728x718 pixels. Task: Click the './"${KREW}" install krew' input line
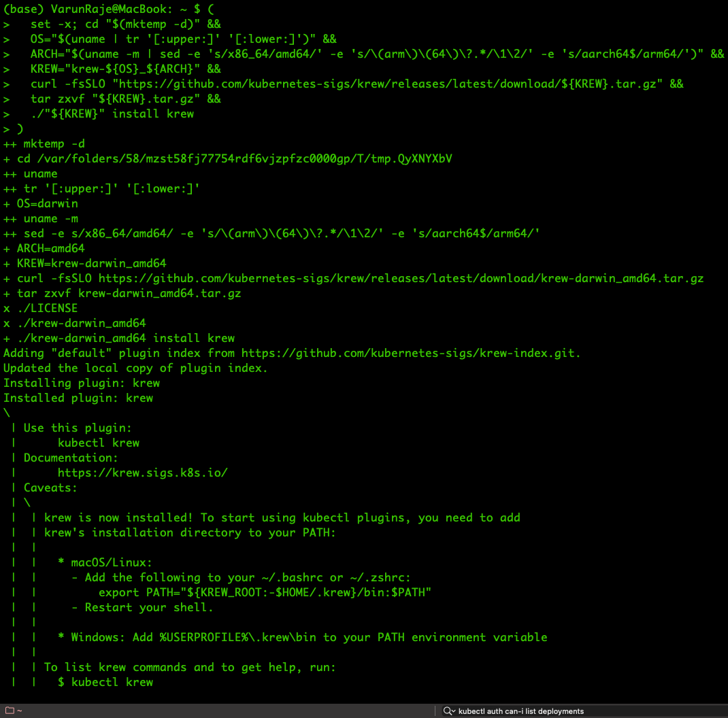pos(112,114)
